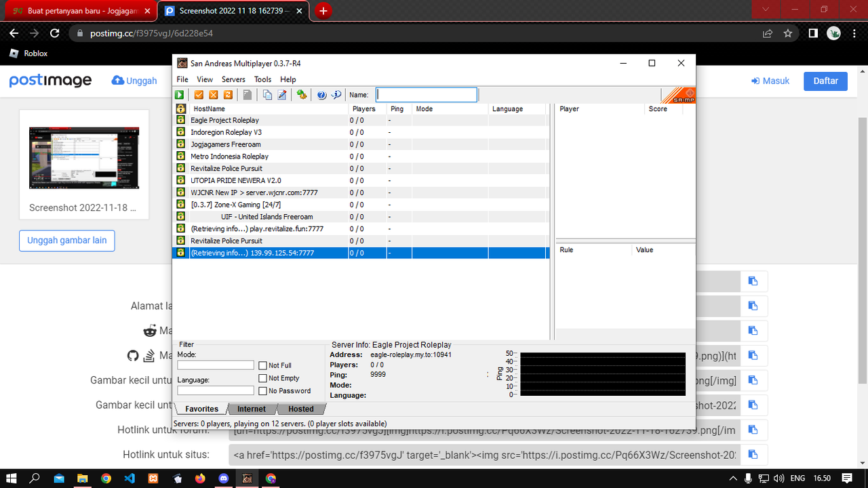The height and width of the screenshot is (488, 868).
Task: Click Chrome reload page icon
Action: 54,33
